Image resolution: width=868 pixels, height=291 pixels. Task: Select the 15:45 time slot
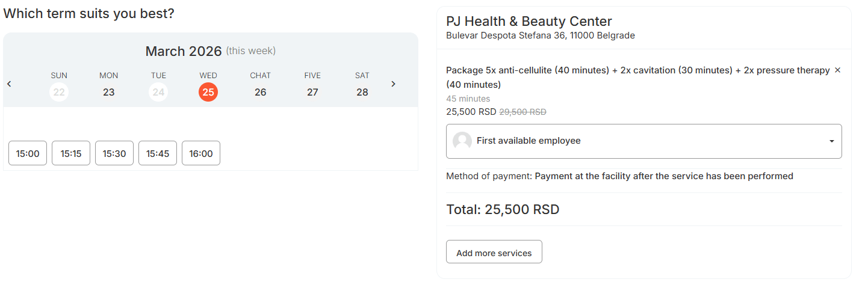tap(158, 153)
